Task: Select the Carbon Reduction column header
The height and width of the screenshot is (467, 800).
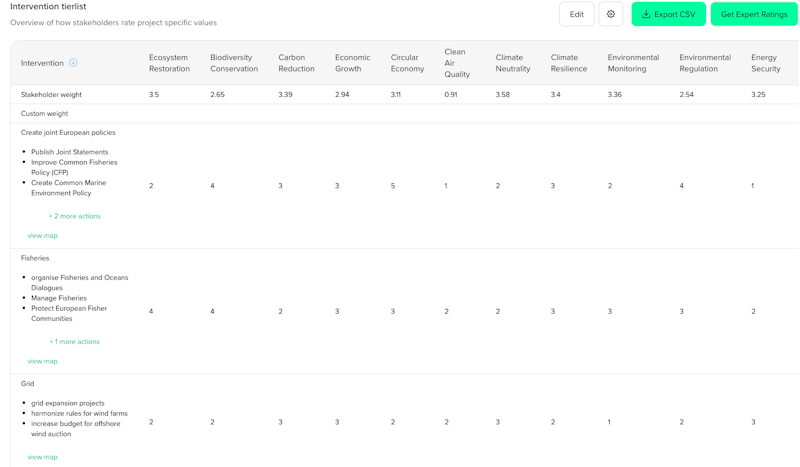Action: [x=296, y=63]
